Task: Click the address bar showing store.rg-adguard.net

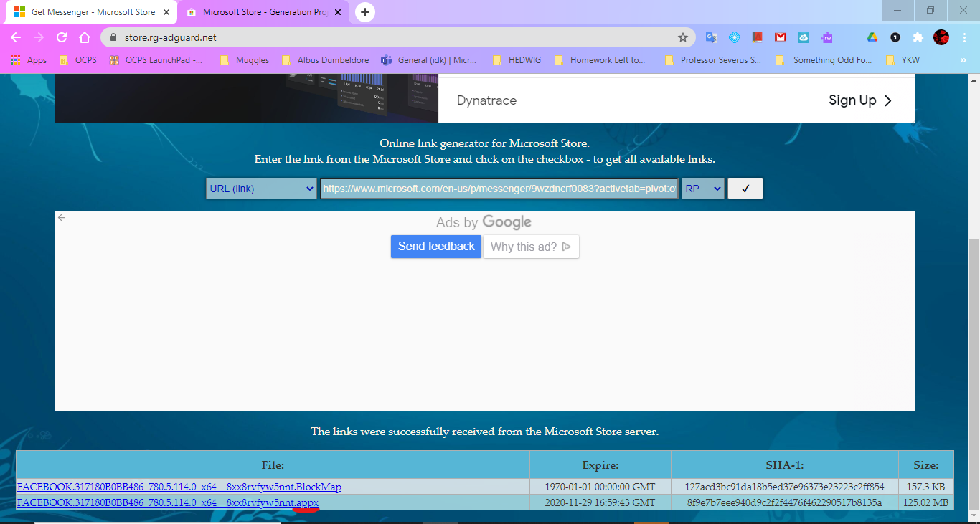Action: pos(398,37)
